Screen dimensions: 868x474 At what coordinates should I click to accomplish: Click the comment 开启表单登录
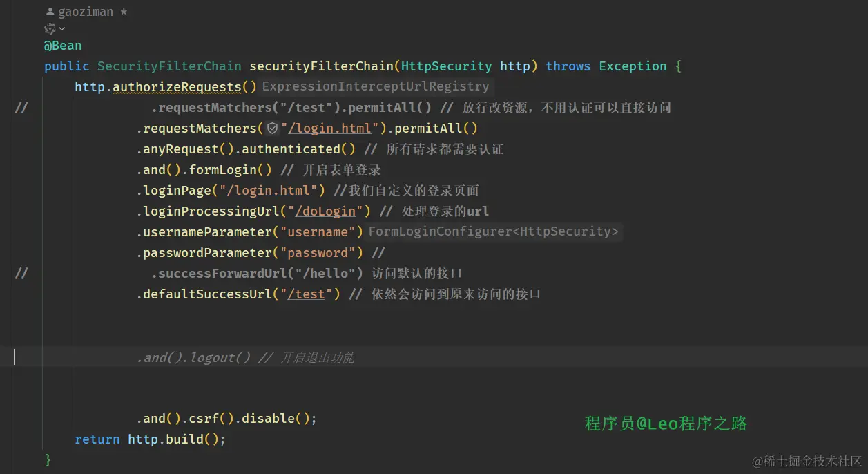(x=342, y=170)
